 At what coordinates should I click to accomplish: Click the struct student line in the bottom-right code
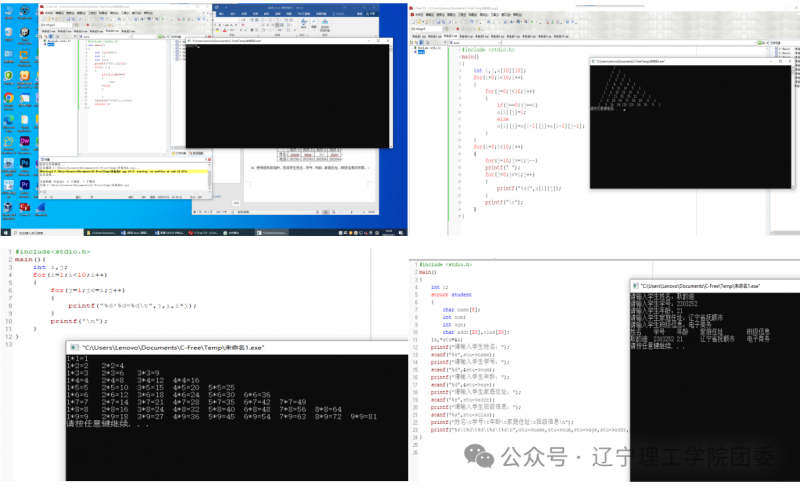click(x=451, y=295)
